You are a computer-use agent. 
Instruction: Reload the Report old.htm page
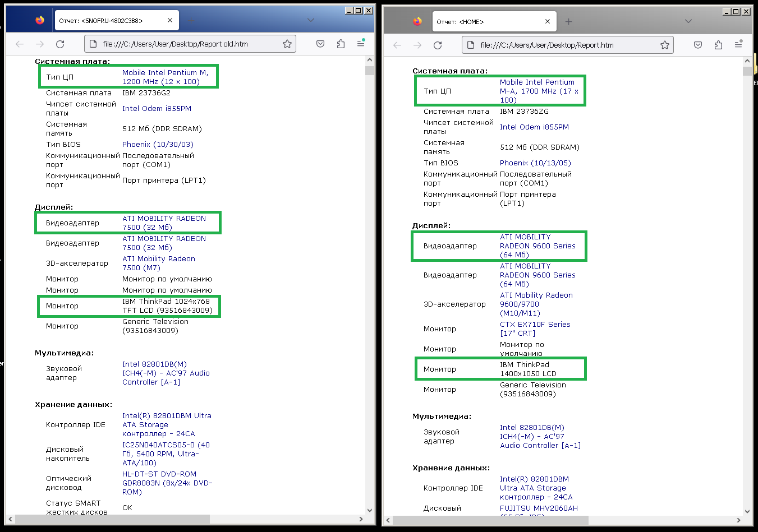(x=60, y=44)
